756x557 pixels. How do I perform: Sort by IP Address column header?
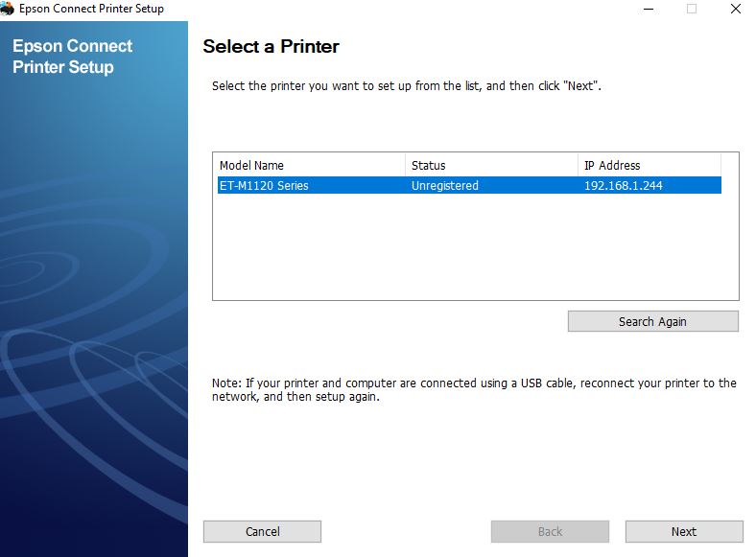click(x=649, y=165)
